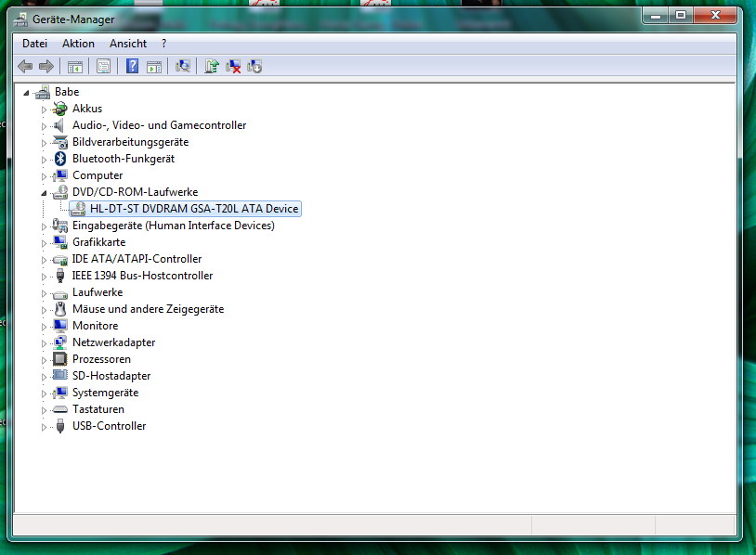Open the Datei menu
Screen dimensions: 756x555
tap(34, 44)
